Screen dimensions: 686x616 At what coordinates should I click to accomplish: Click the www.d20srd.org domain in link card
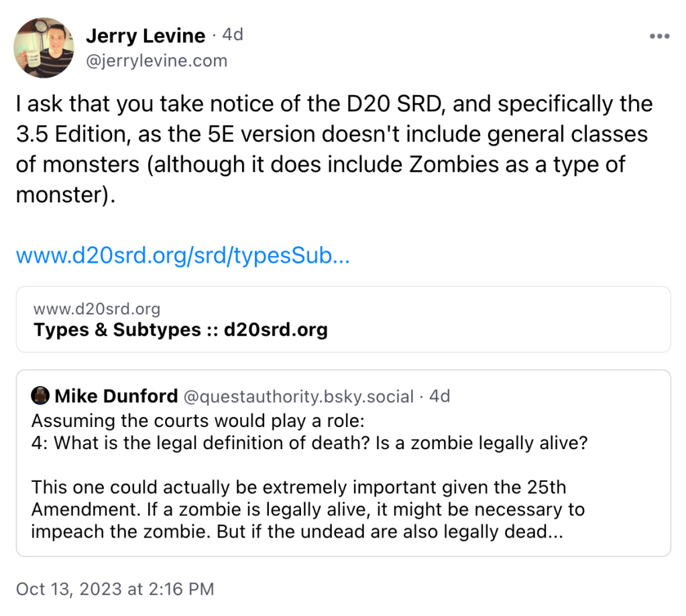click(97, 309)
